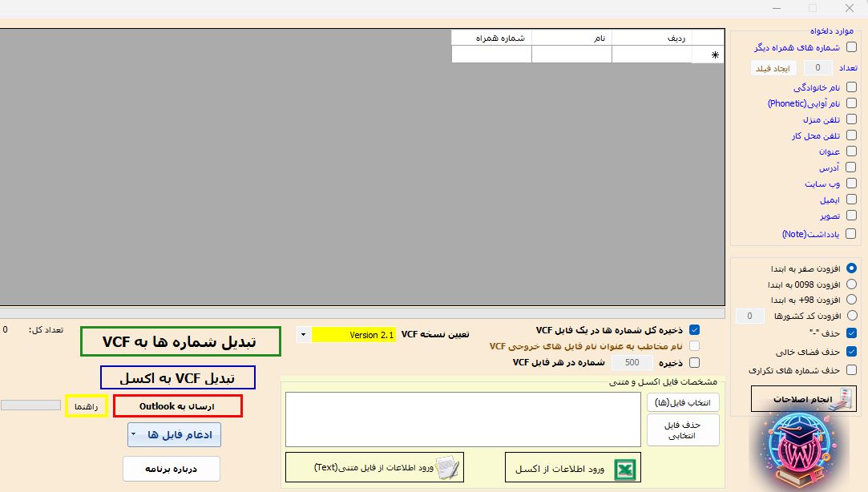This screenshot has width=868, height=492.
Task: Click the Excel icon to import data
Action: tap(622, 469)
